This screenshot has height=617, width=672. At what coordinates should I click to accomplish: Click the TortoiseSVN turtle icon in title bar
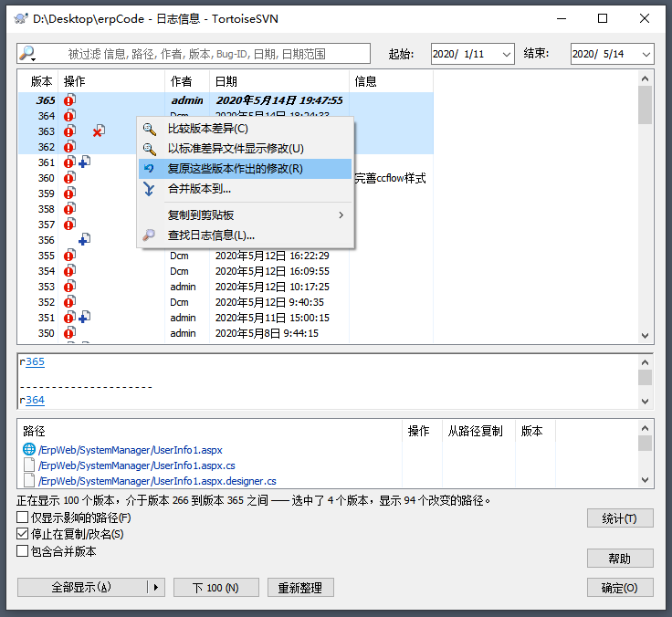[21, 18]
